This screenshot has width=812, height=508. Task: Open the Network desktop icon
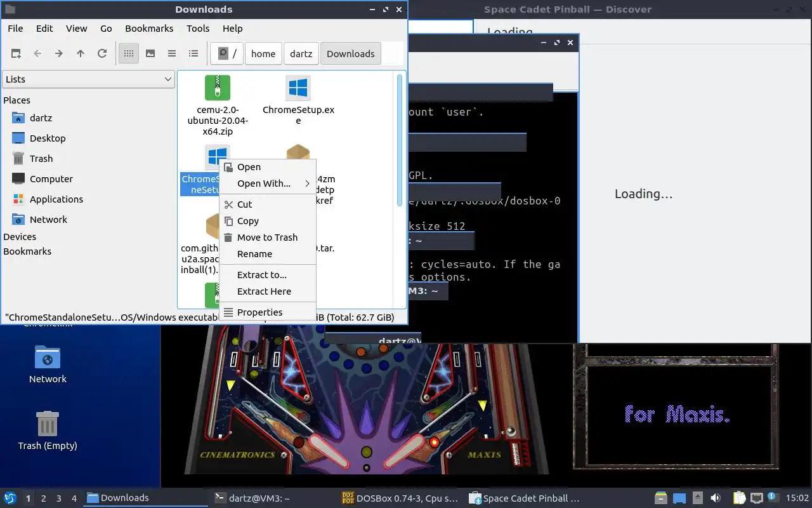(48, 365)
